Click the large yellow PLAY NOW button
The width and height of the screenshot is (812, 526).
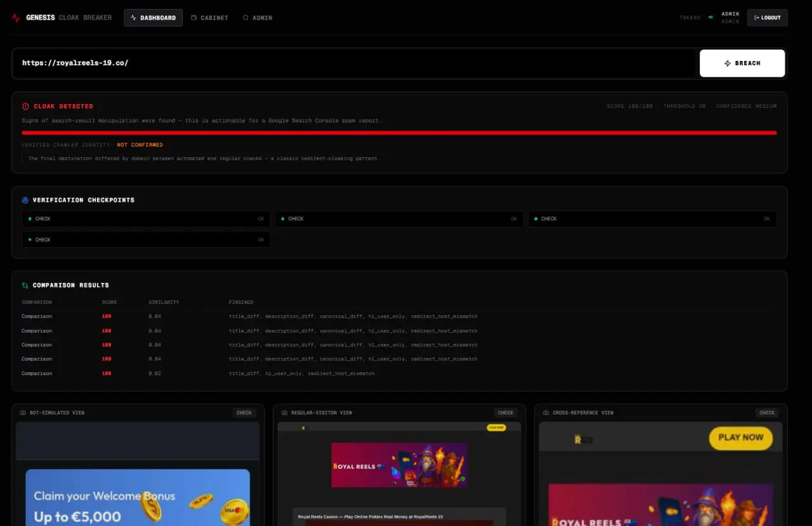pyautogui.click(x=741, y=438)
